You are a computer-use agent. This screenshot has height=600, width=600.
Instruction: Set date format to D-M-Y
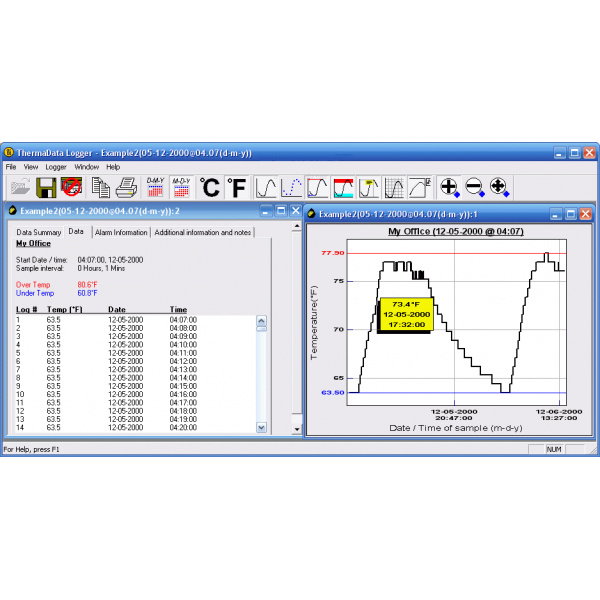coord(155,187)
